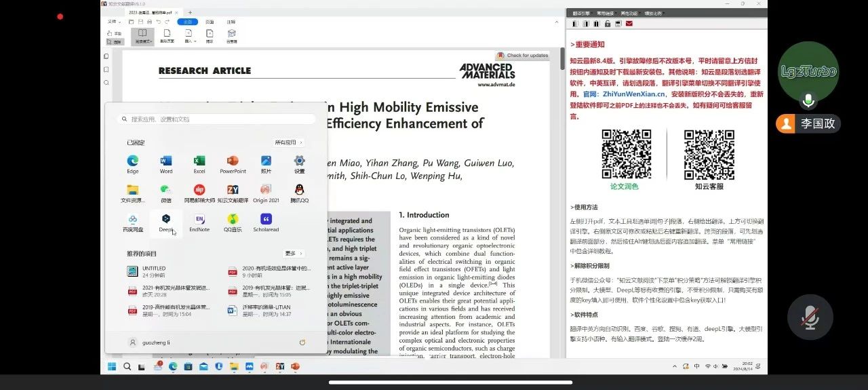The image size is (868, 390).
Task: Click the Windows Start taskbar button
Action: (111, 366)
